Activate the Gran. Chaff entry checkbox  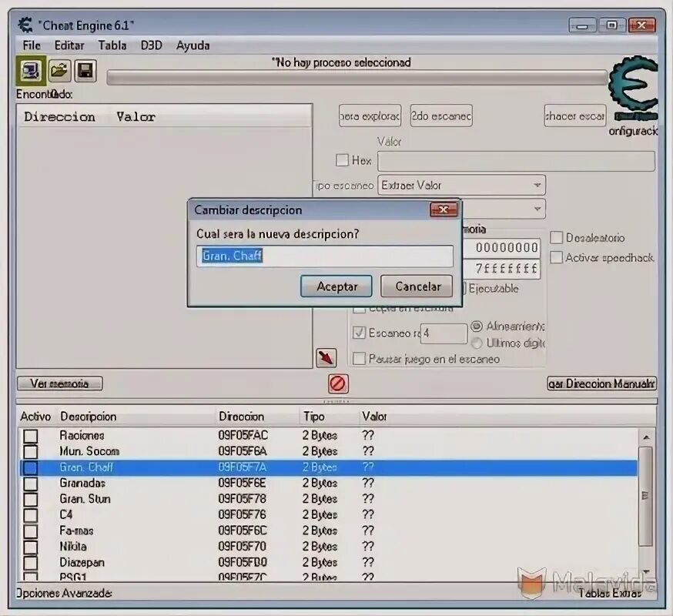point(31,467)
